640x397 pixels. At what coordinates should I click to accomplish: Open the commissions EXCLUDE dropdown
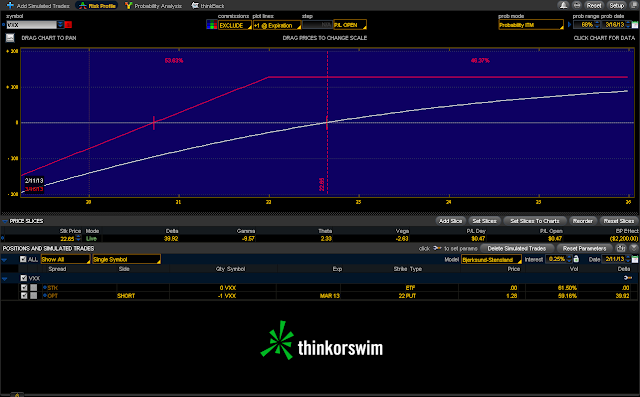coord(235,25)
